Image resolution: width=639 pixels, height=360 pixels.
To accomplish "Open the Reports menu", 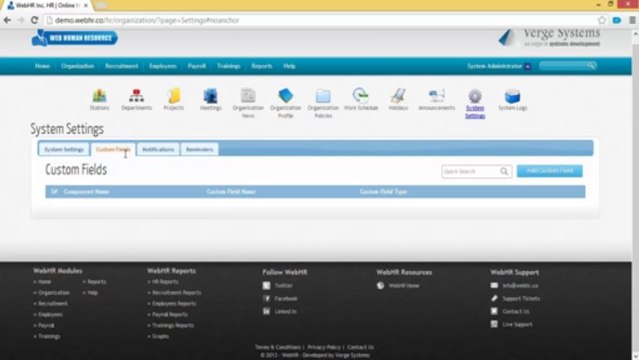I will tap(261, 66).
